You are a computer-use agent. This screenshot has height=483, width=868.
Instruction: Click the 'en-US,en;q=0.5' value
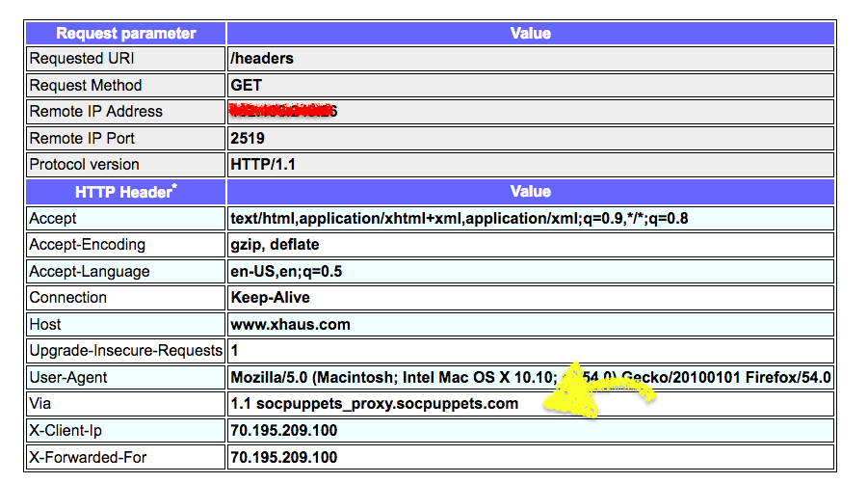pos(530,272)
